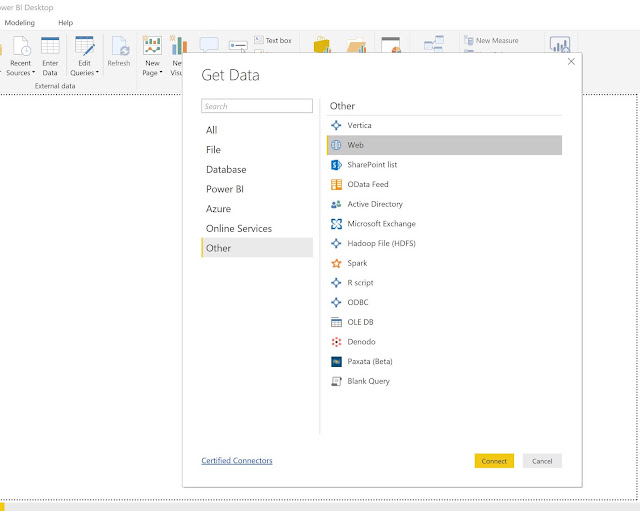Open the Modeling ribbon tab
The width and height of the screenshot is (640, 511).
click(x=20, y=23)
